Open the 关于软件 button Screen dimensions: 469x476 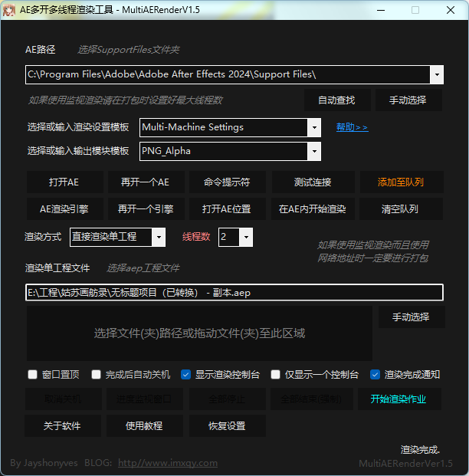click(63, 426)
